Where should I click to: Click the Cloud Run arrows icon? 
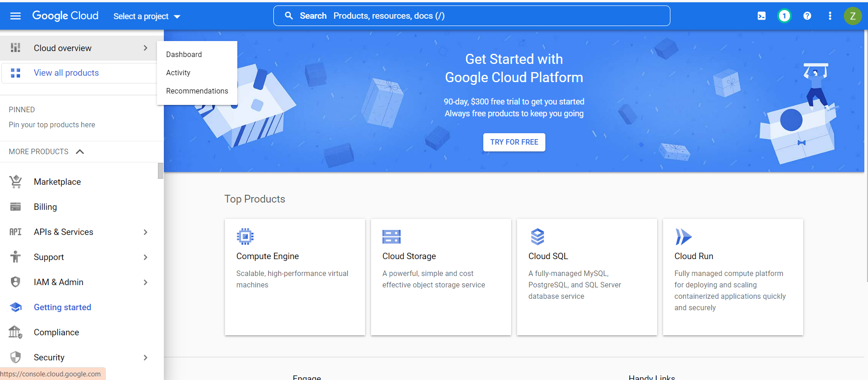(x=683, y=237)
